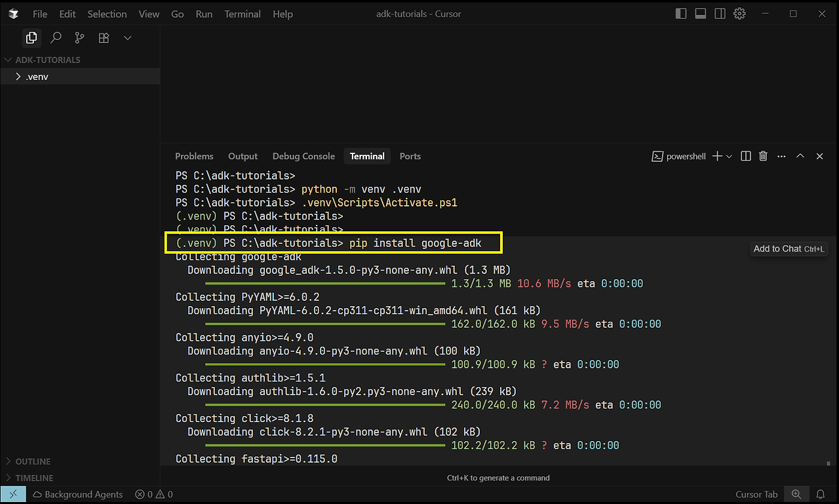Open the Terminal menu in the menu bar
The height and width of the screenshot is (504, 839).
[x=243, y=14]
